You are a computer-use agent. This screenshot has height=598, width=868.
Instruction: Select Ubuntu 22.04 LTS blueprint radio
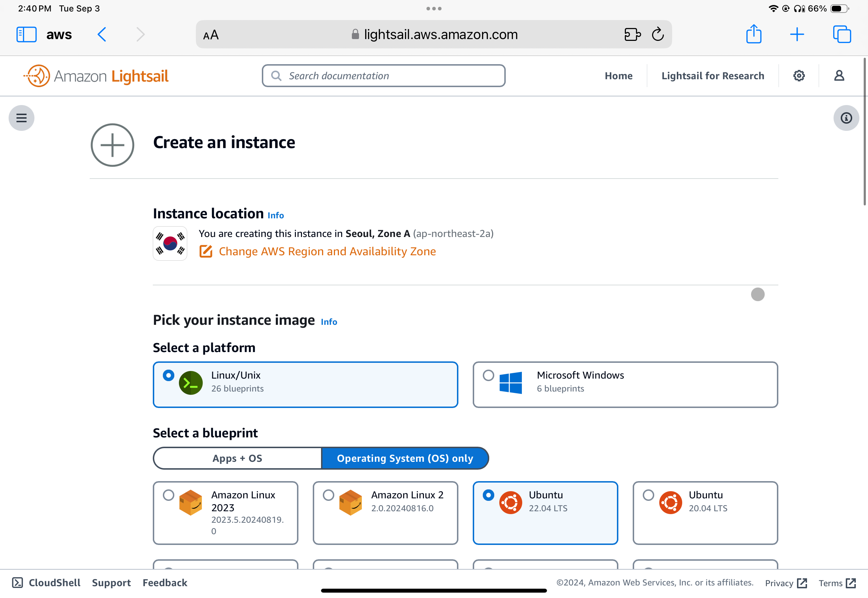[x=489, y=495]
